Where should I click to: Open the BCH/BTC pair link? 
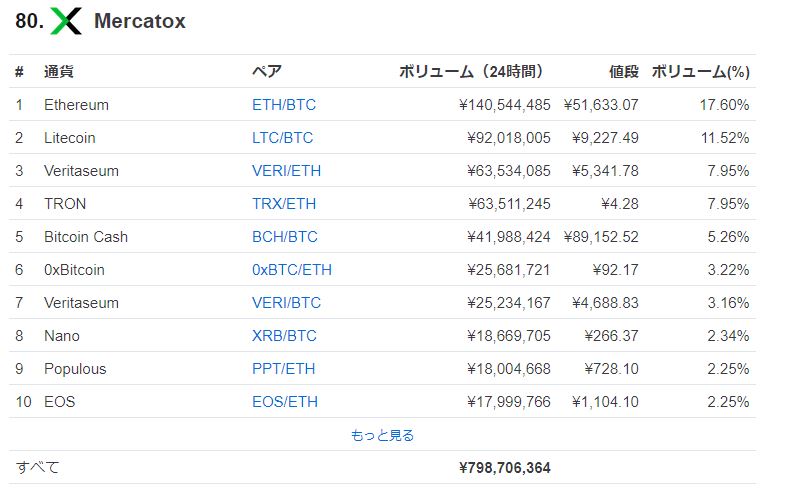(x=284, y=237)
